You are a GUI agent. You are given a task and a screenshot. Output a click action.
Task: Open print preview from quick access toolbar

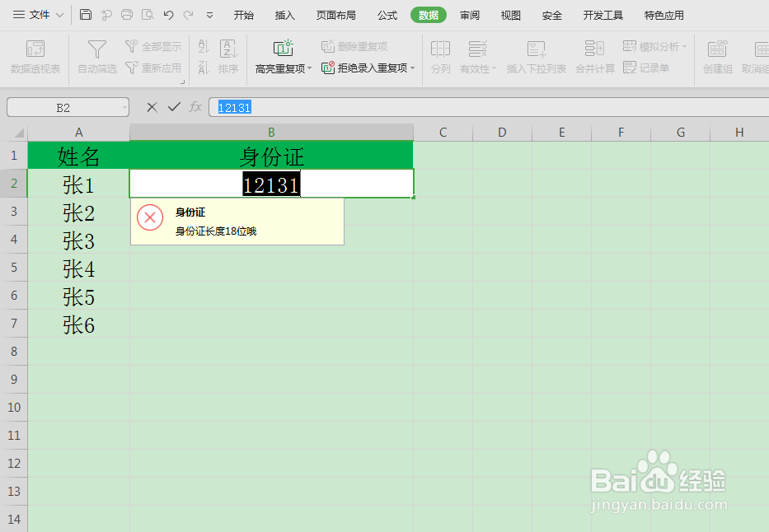(x=148, y=14)
